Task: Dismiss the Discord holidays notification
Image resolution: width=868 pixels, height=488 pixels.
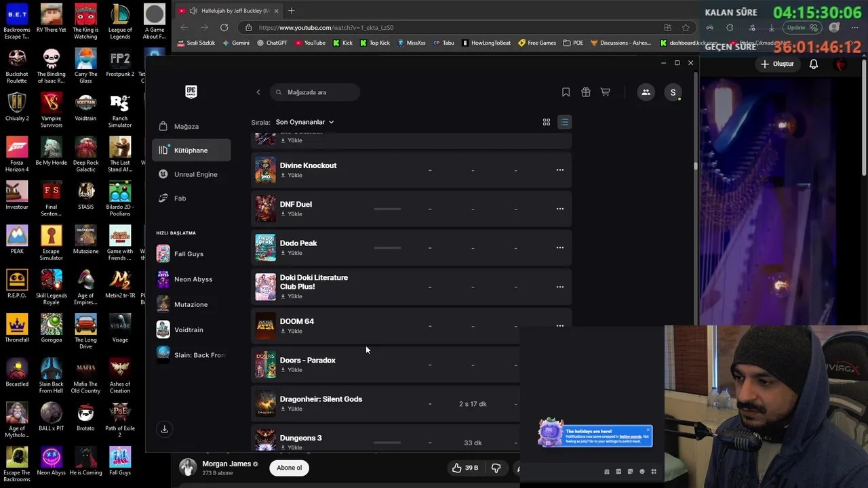Action: tap(648, 430)
